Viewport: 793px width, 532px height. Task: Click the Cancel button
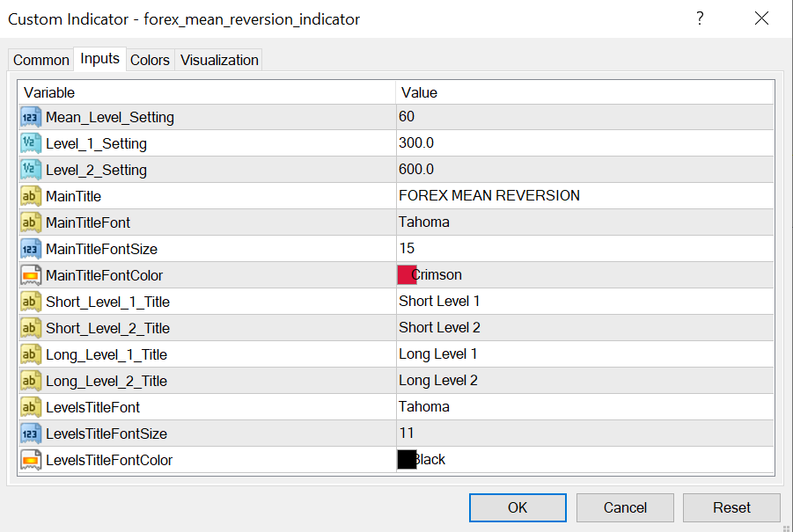point(625,507)
